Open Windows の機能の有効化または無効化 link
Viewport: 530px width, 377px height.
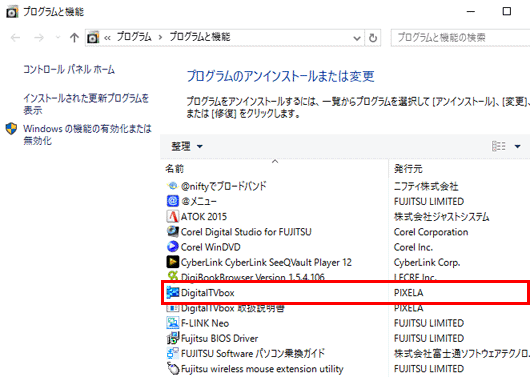coord(87,135)
